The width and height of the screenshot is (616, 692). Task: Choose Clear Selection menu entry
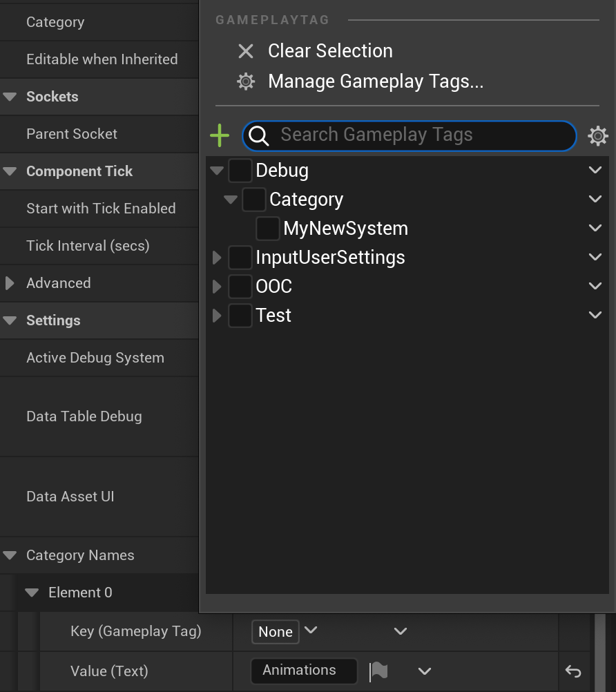[330, 51]
